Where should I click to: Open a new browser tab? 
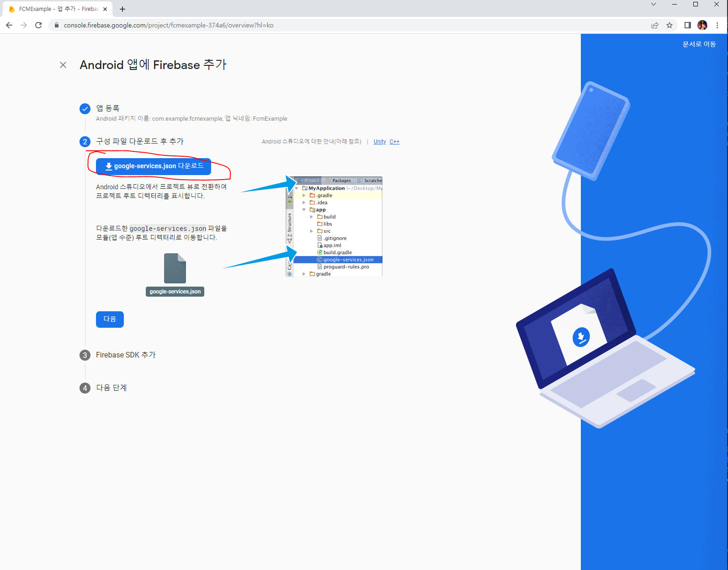pyautogui.click(x=122, y=9)
